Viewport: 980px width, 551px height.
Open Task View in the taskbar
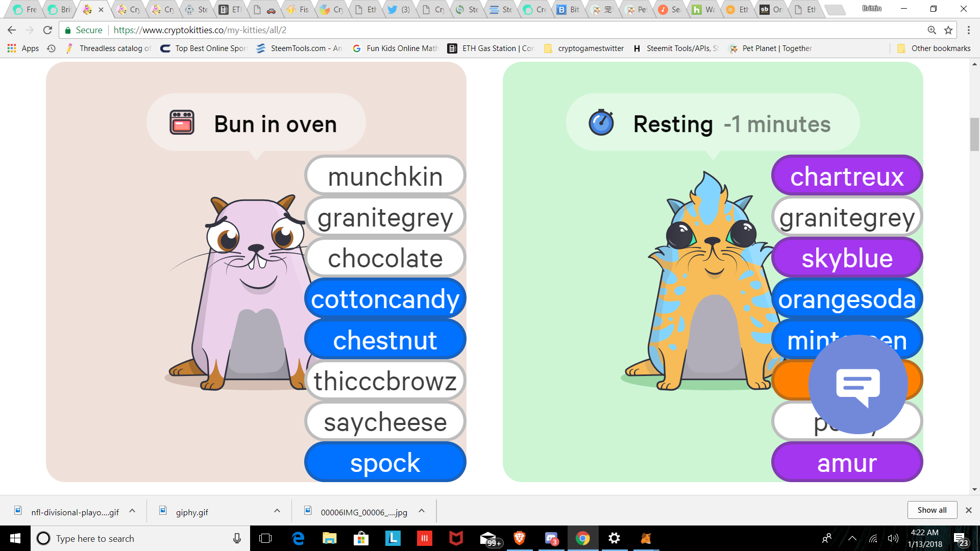265,538
